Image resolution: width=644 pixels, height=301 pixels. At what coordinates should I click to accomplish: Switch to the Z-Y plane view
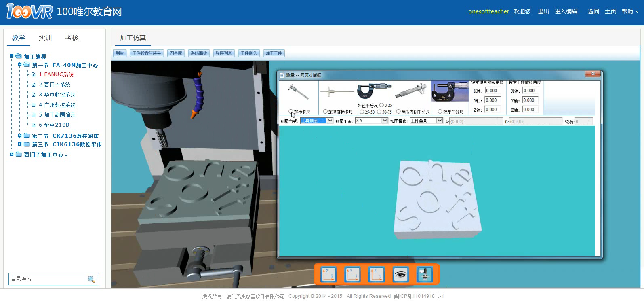click(376, 275)
